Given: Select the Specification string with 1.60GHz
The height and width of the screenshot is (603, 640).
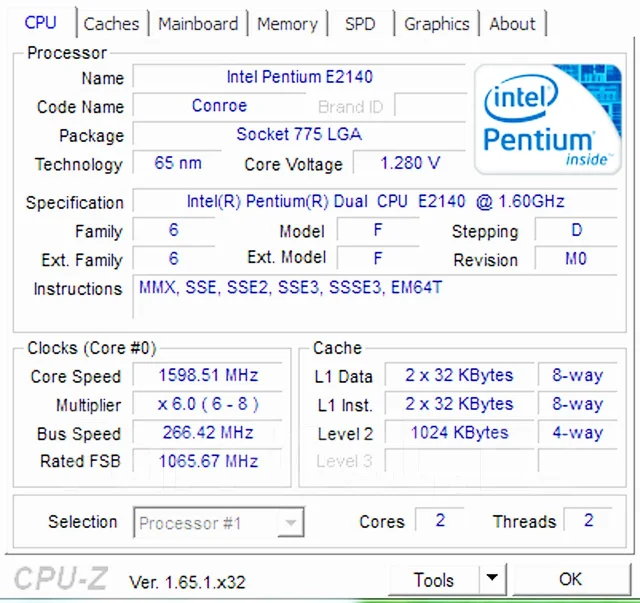Looking at the screenshot, I should (375, 201).
